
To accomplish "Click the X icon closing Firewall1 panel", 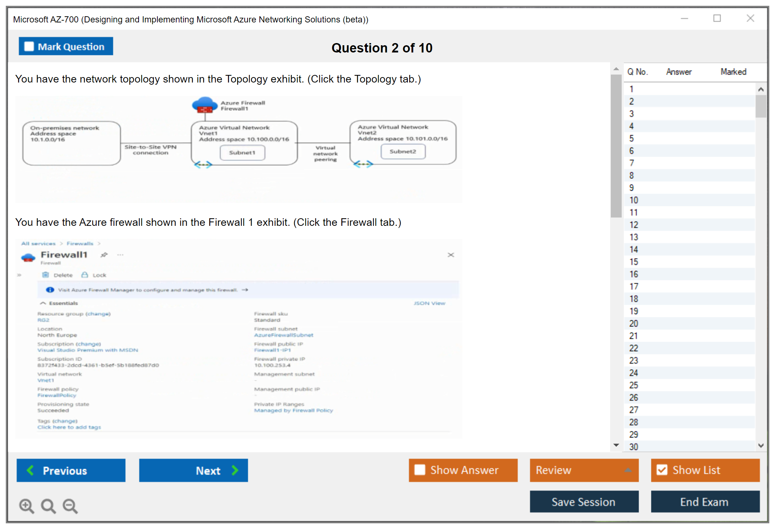I will click(x=451, y=255).
